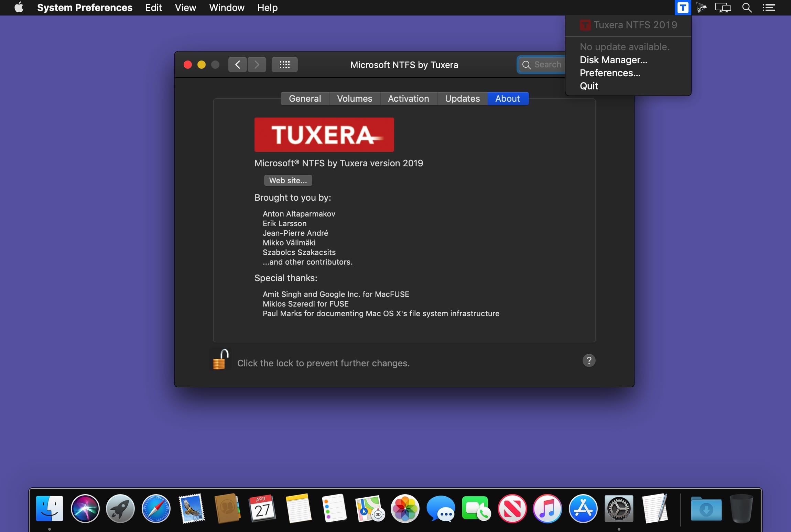This screenshot has height=532, width=791.
Task: Click the Updates tab in NTFS panel
Action: pyautogui.click(x=462, y=99)
